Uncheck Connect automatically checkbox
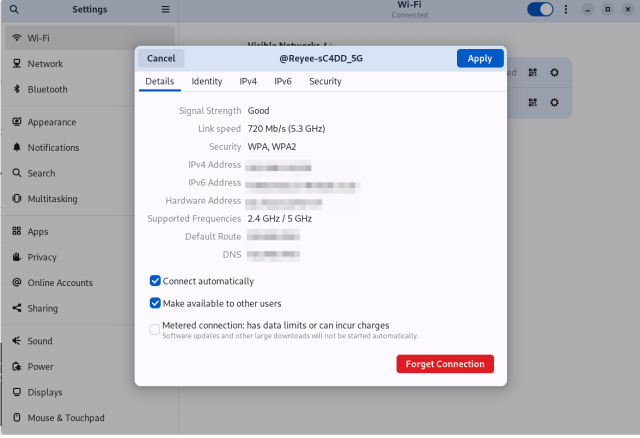 (155, 281)
